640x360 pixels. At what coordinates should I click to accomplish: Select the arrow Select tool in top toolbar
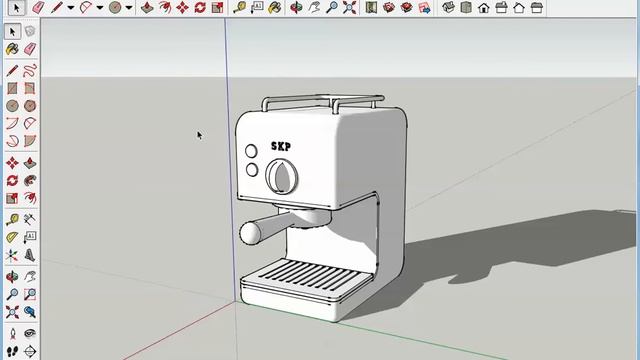[x=16, y=7]
